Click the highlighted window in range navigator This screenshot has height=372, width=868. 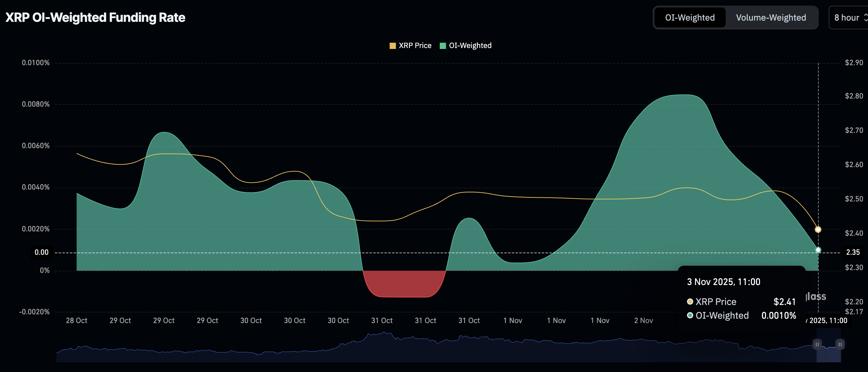tap(829, 354)
